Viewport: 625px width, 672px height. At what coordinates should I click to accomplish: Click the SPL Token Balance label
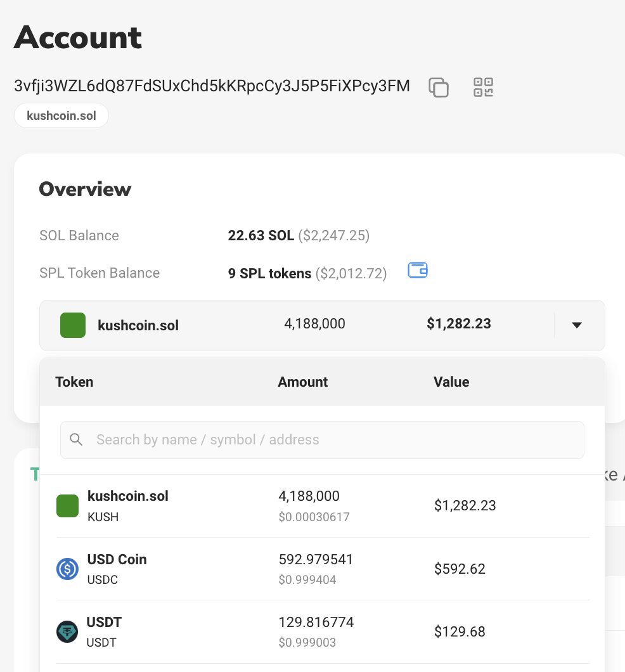(100, 273)
